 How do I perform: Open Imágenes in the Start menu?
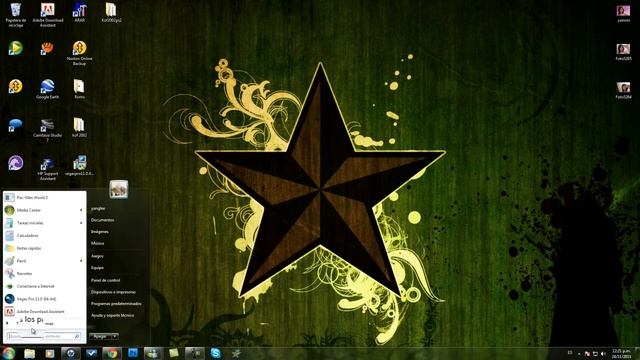100,231
